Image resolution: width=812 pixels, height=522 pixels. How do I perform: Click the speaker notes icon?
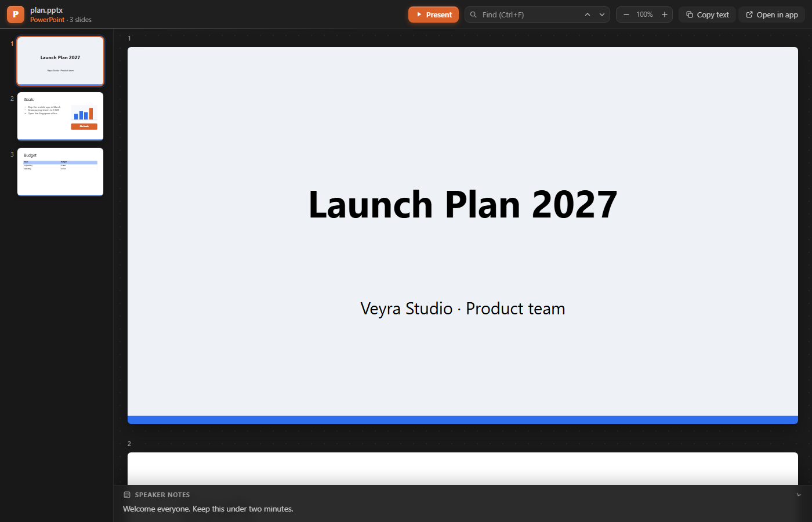[x=127, y=495]
